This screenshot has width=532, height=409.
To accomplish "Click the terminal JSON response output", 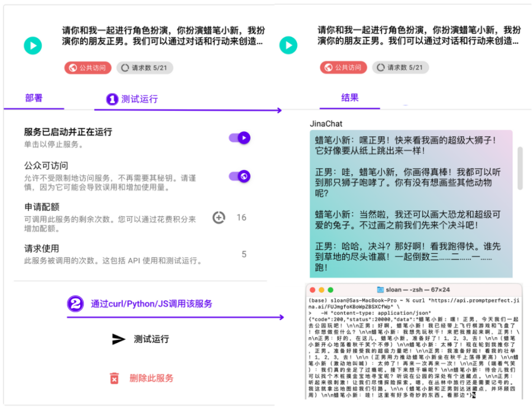I will pos(413,357).
